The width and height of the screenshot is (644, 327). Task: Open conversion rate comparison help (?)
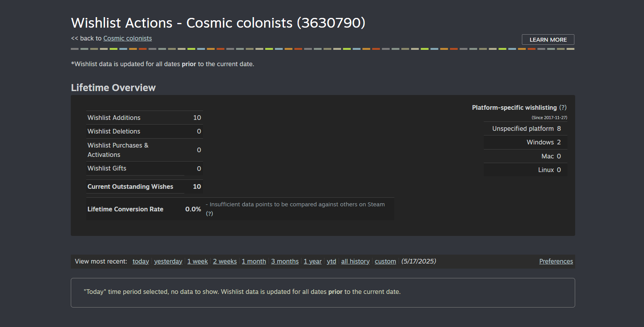point(209,213)
